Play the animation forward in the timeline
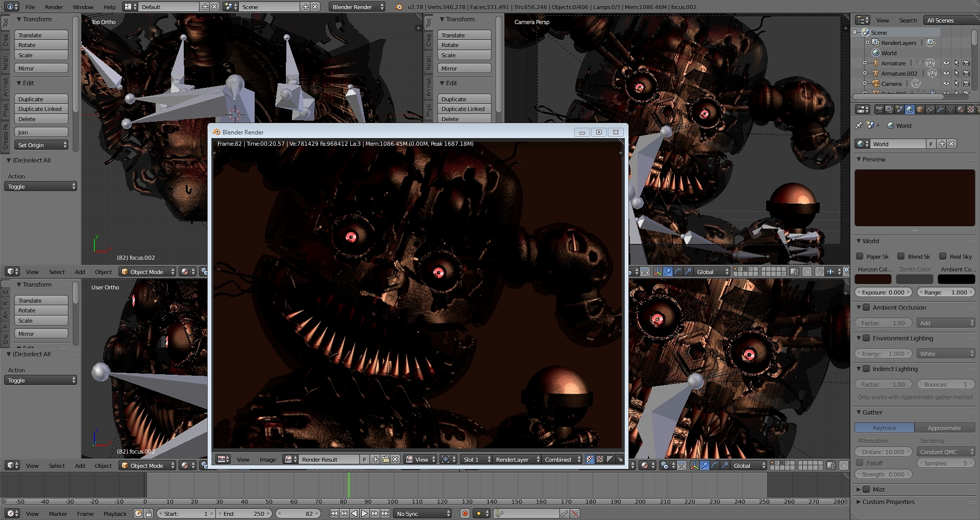This screenshot has height=520, width=980. (364, 513)
